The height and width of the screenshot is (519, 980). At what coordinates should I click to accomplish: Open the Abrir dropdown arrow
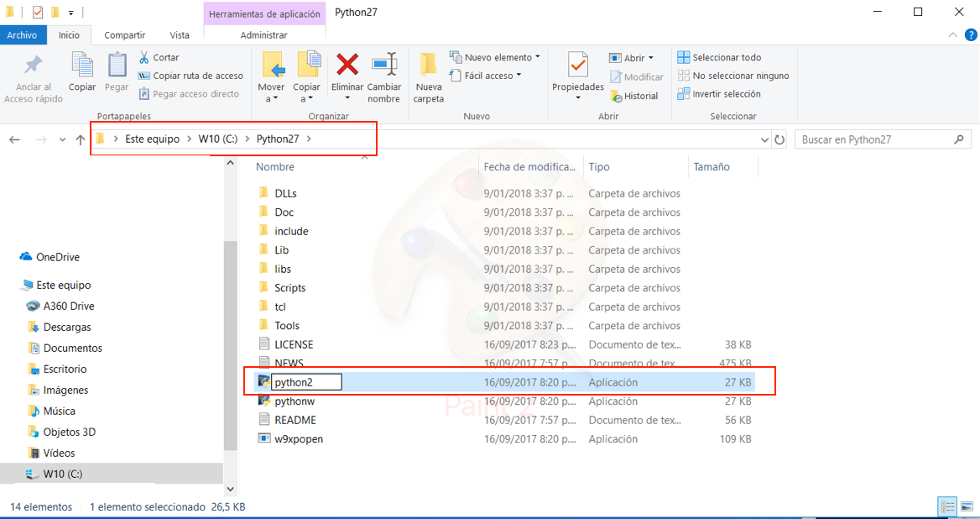point(650,58)
